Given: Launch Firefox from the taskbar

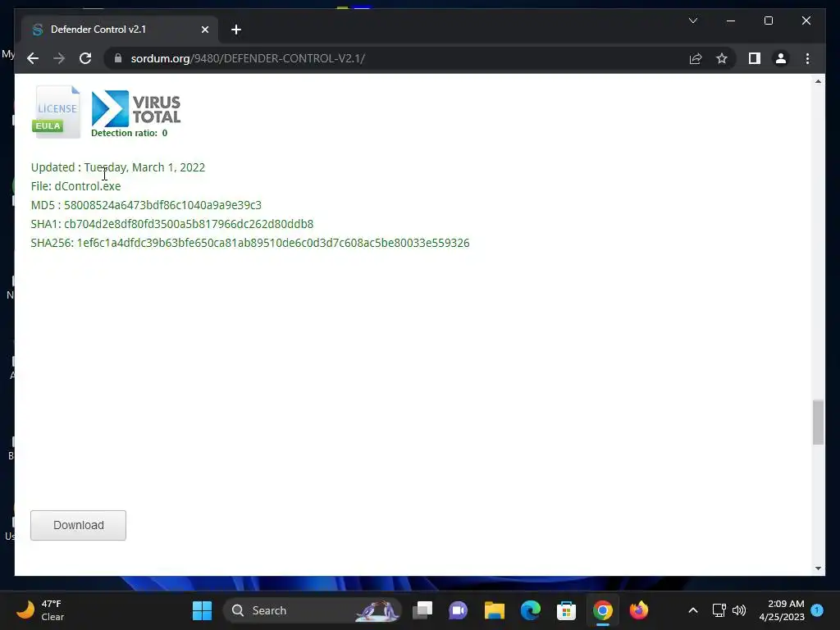Looking at the screenshot, I should [638, 610].
